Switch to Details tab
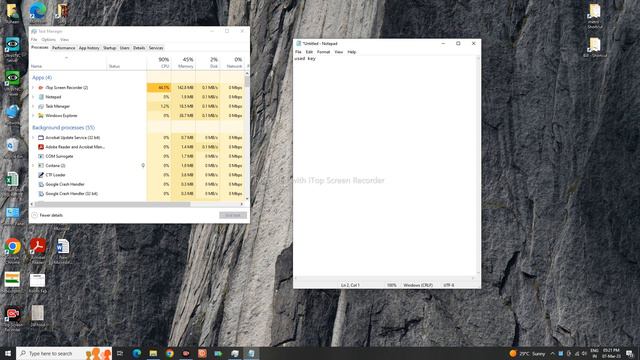 [x=139, y=48]
